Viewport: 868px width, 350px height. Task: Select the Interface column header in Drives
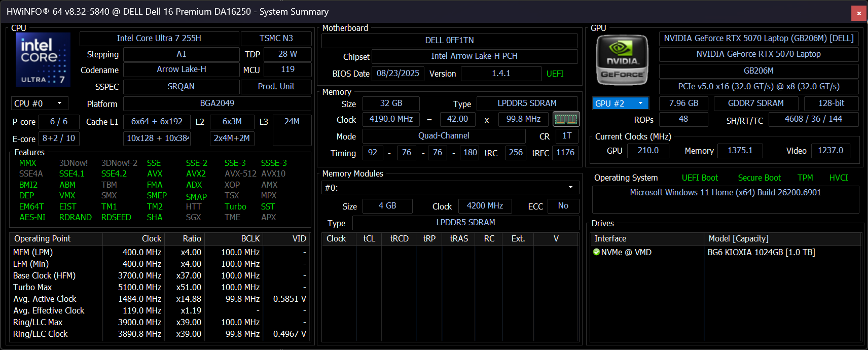(610, 238)
